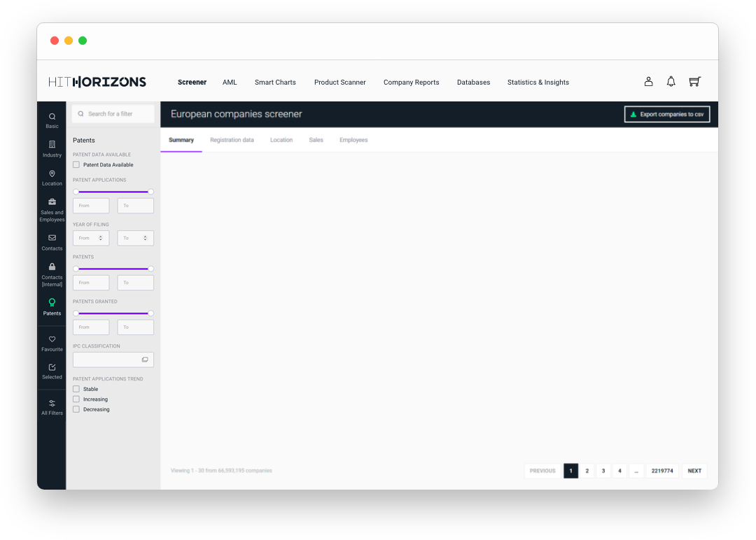Click Patents Granted slider left handle
This screenshot has width=756, height=540.
click(76, 313)
